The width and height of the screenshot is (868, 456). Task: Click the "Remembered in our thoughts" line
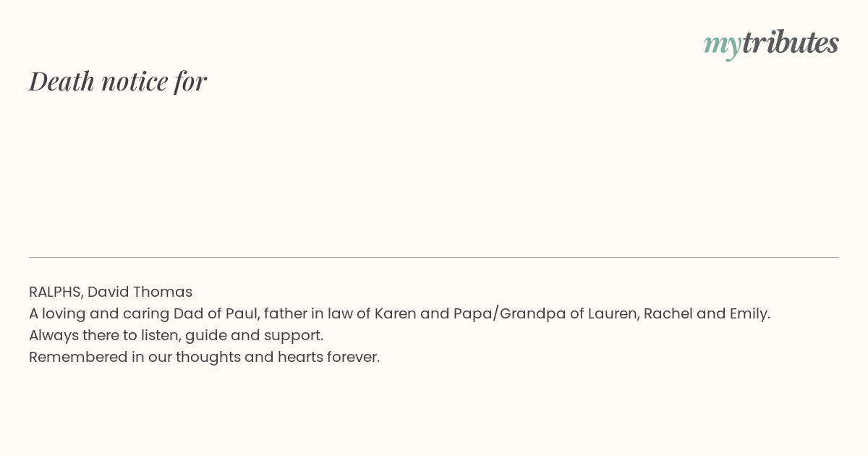click(204, 357)
